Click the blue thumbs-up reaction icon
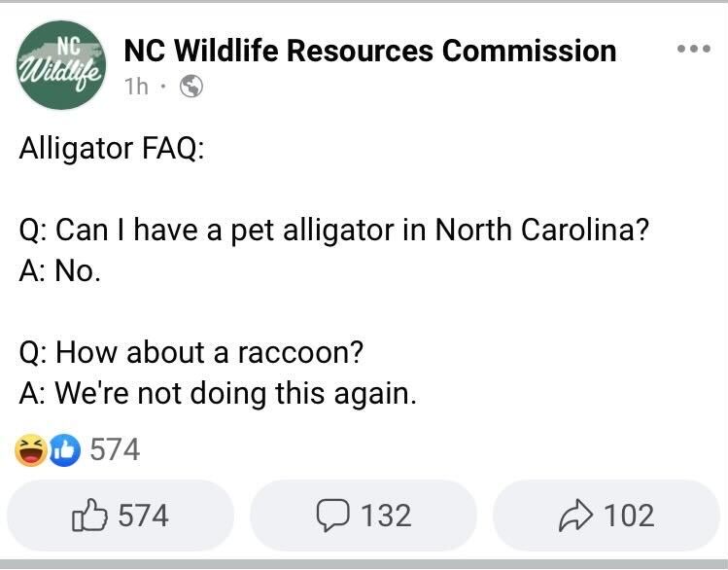This screenshot has height=570, width=728. (63, 449)
